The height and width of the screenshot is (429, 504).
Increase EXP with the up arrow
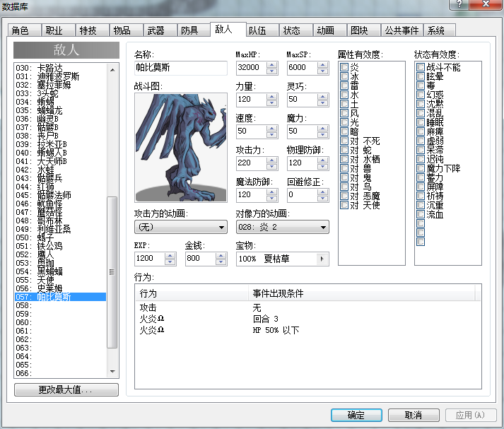coord(170,256)
